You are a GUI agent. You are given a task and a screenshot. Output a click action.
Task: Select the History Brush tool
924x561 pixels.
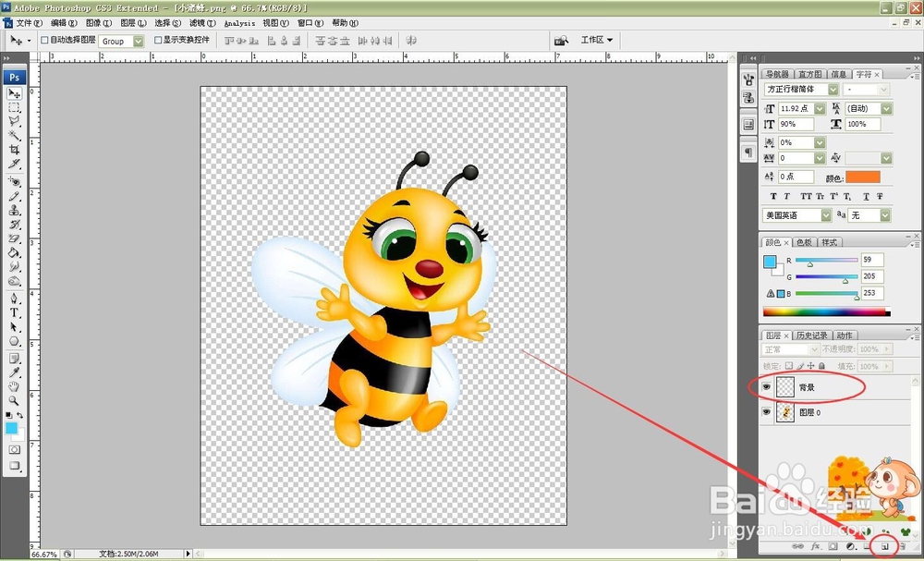[14, 225]
